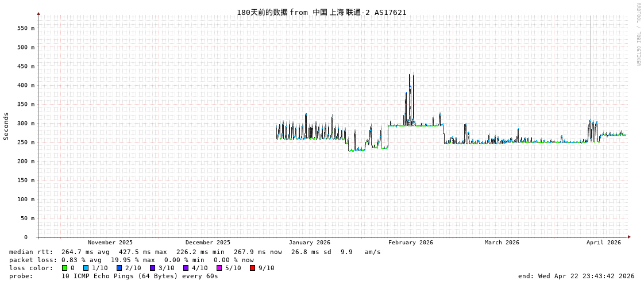The width and height of the screenshot is (644, 284).
Task: Click the purple 3/10 loss swatch
Action: tap(152, 268)
